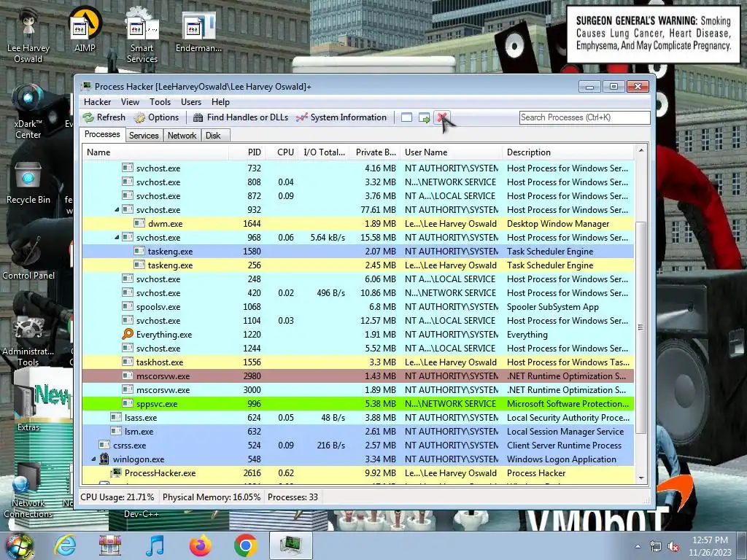Open the xDark Center desktop icon
Viewport: 747px width, 560px height.
pyautogui.click(x=28, y=111)
